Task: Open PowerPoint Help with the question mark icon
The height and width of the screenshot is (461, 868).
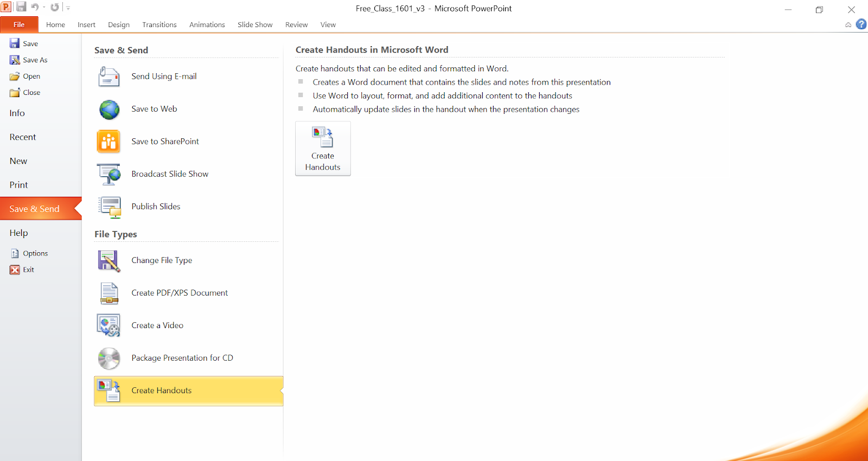Action: 861,24
